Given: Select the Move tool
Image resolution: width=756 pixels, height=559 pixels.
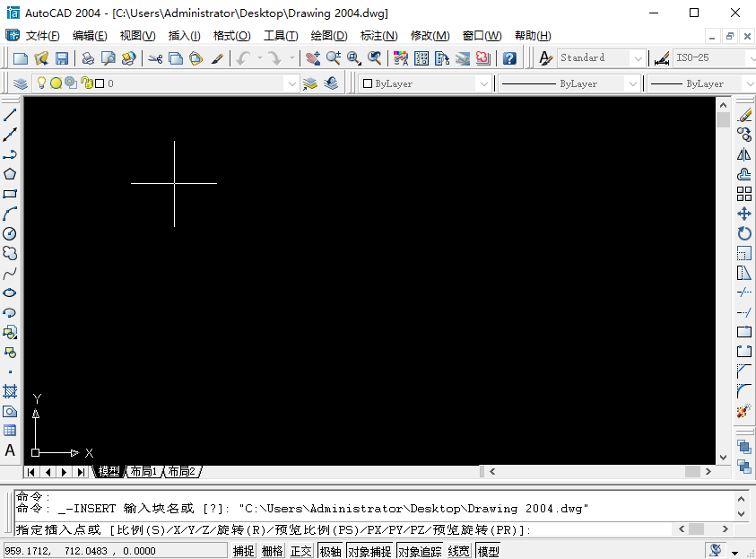Looking at the screenshot, I should click(743, 214).
